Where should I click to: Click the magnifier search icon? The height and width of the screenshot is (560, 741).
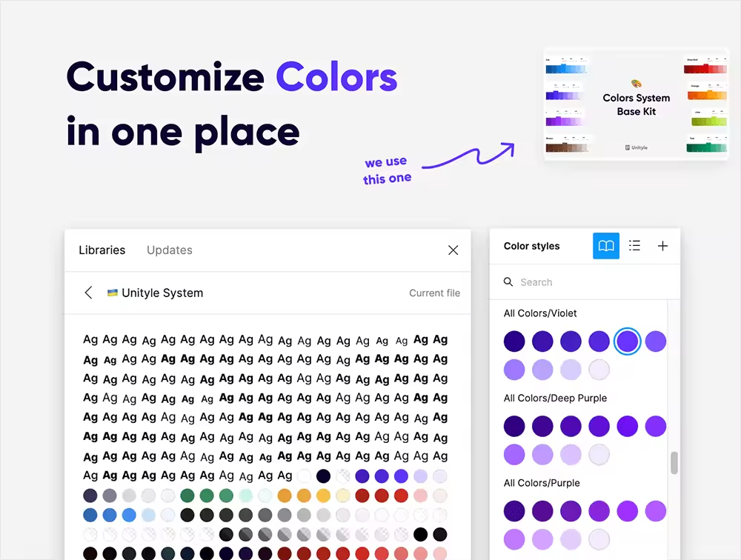pyautogui.click(x=508, y=282)
